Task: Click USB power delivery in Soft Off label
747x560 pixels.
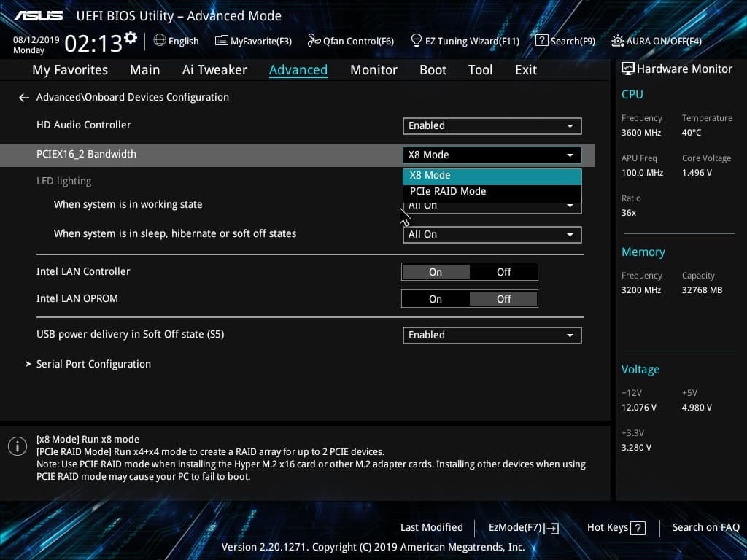Action: [x=130, y=334]
